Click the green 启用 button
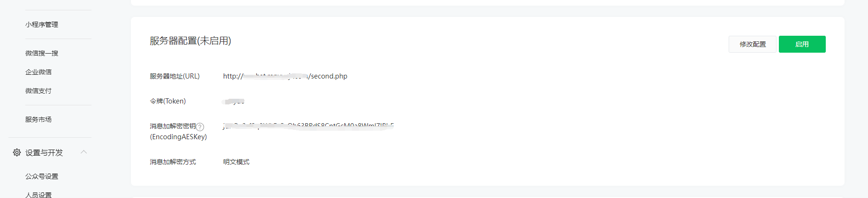 pos(802,44)
